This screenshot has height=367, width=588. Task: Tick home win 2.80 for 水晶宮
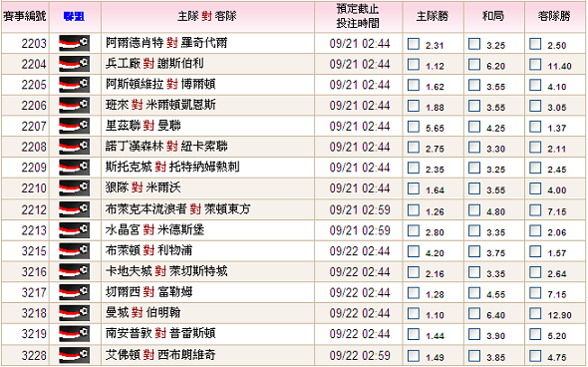(414, 230)
